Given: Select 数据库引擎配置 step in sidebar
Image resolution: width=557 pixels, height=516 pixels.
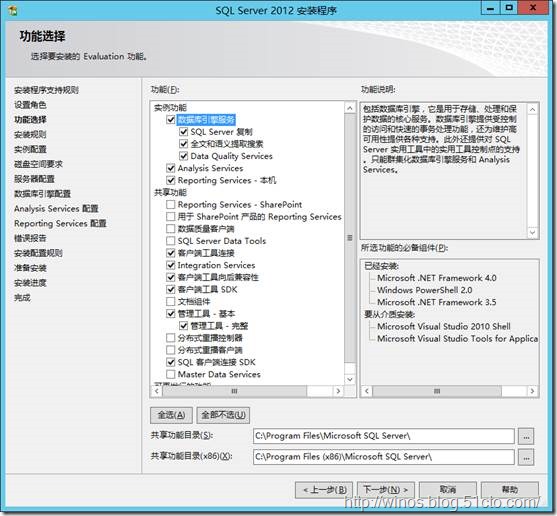Looking at the screenshot, I should pyautogui.click(x=42, y=194).
